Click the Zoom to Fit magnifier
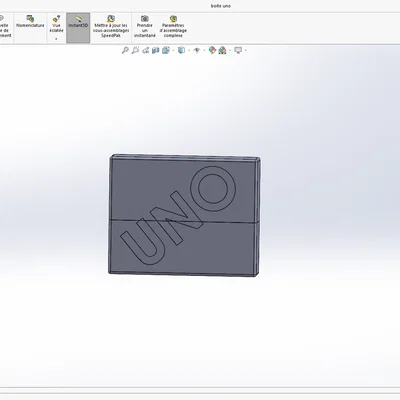This screenshot has width=400, height=400. (x=125, y=50)
